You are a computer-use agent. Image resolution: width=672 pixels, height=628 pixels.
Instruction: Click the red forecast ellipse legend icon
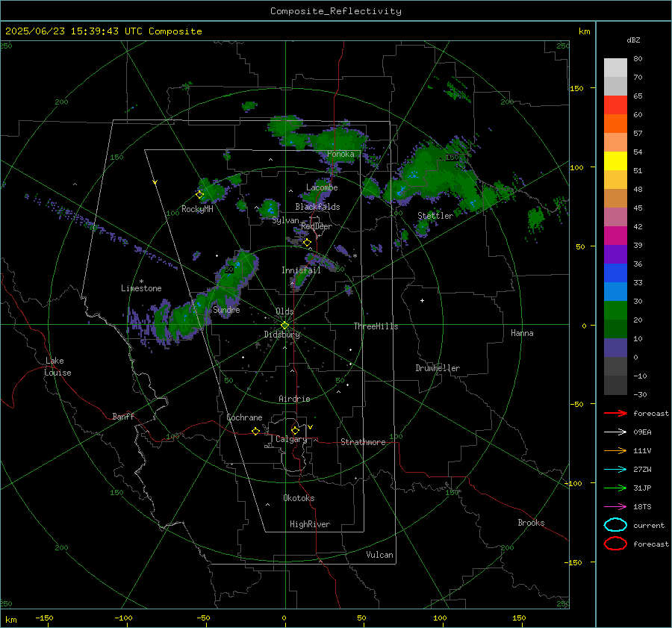615,544
